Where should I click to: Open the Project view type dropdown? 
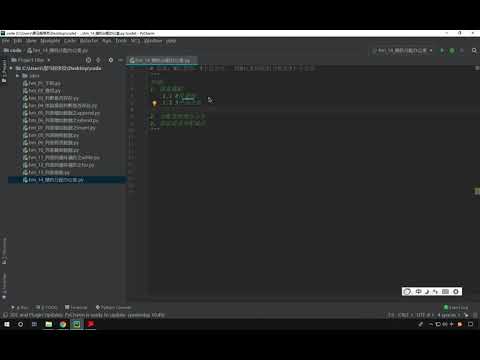tap(31, 60)
